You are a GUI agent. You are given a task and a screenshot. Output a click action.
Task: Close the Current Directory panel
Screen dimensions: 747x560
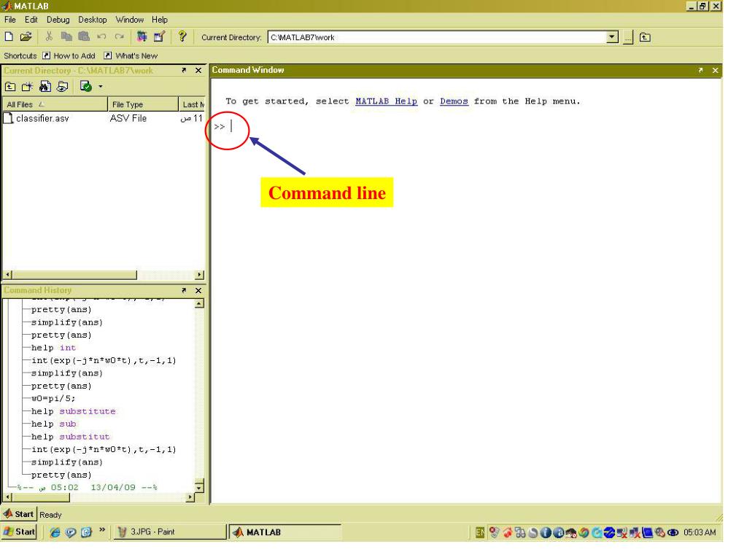(198, 71)
